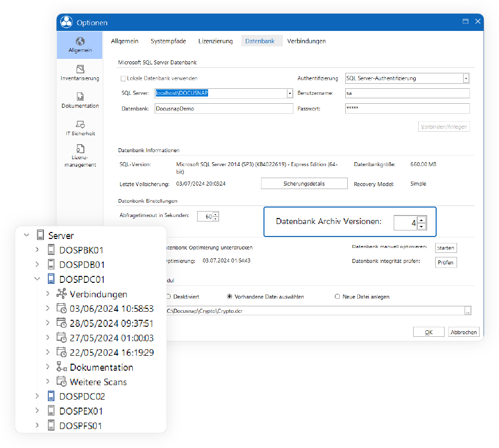Screen dimensions: 499x448
Task: Expand the Verbindungen tree node
Action: point(48,293)
